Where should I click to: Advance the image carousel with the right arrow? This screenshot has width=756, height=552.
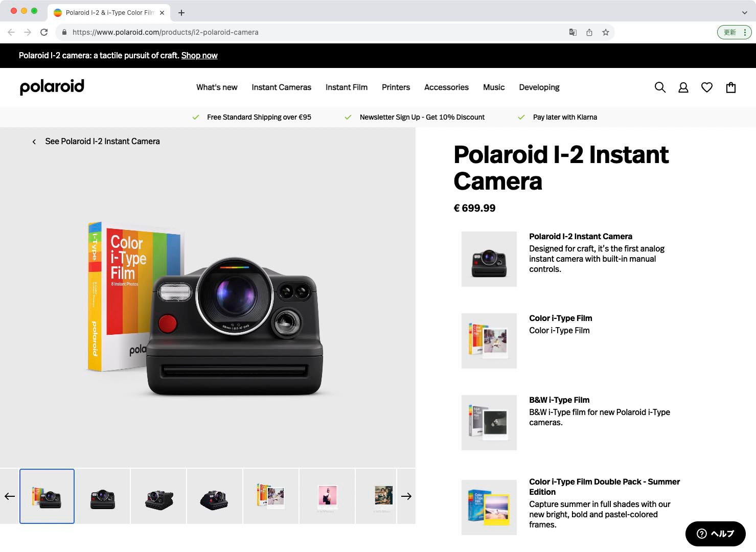click(x=406, y=496)
